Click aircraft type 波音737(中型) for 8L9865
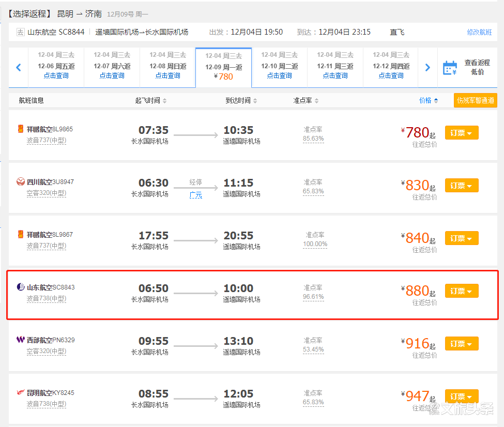This screenshot has height=427, width=504. click(x=47, y=140)
